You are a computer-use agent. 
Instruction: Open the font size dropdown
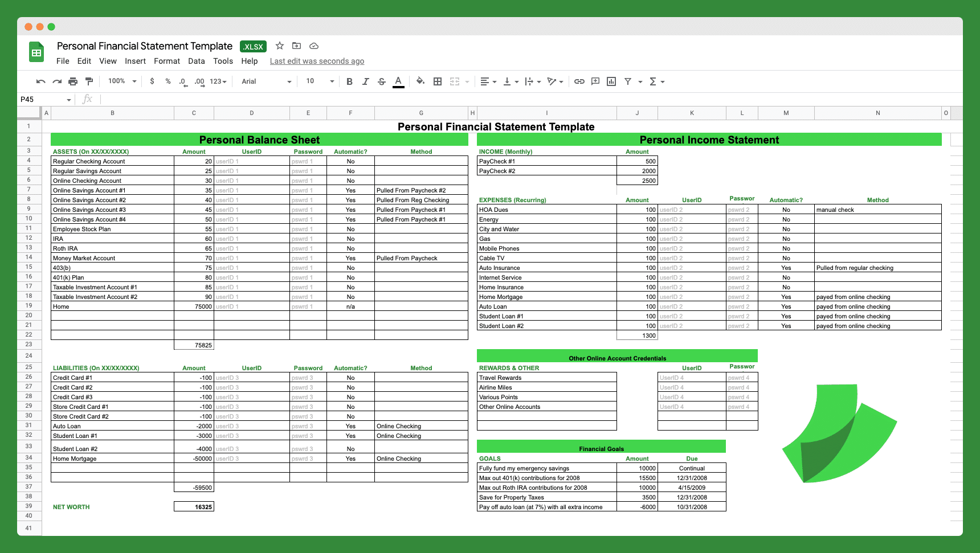[319, 81]
